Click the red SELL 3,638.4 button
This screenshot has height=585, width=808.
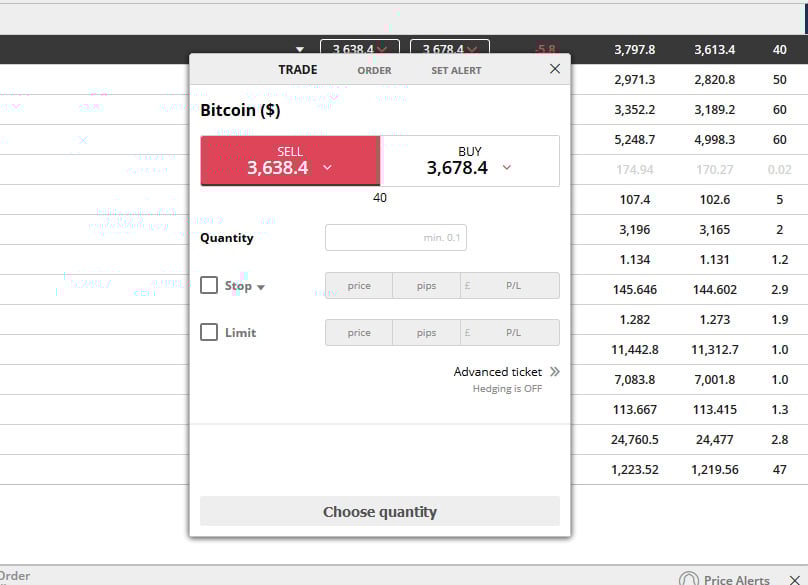(x=290, y=161)
